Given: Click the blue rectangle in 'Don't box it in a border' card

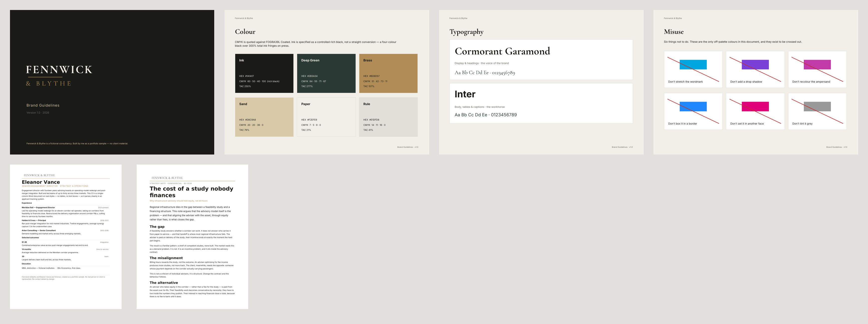Looking at the screenshot, I should [x=693, y=106].
